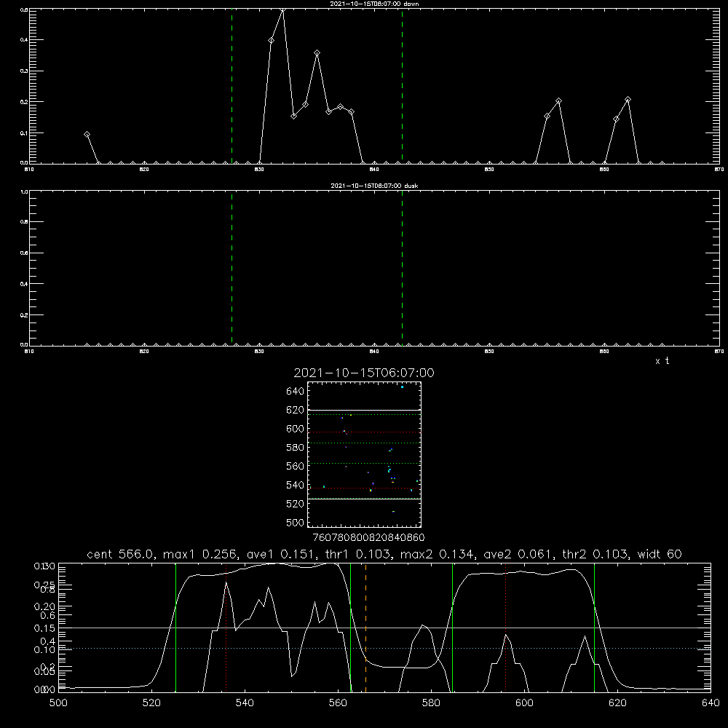728x728 pixels.
Task: Click the orange dashed center line in bottom plot
Action: [366, 628]
